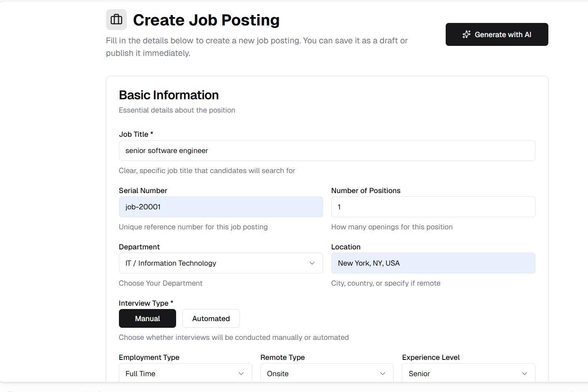
Task: Edit the Location field showing New York
Action: coord(433,263)
